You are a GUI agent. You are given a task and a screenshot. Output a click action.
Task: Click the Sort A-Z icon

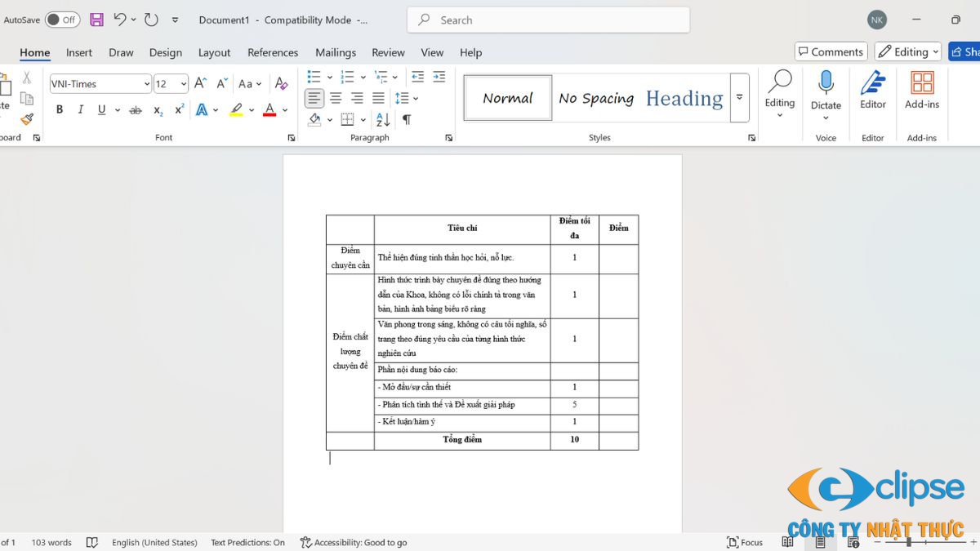[383, 119]
